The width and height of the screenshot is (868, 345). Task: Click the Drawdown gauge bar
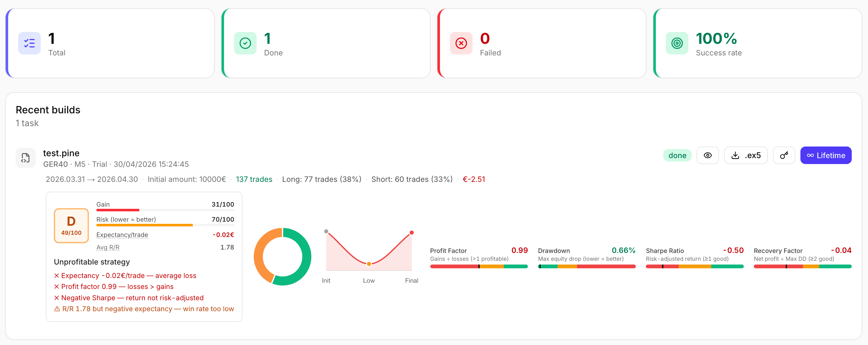[x=586, y=266]
